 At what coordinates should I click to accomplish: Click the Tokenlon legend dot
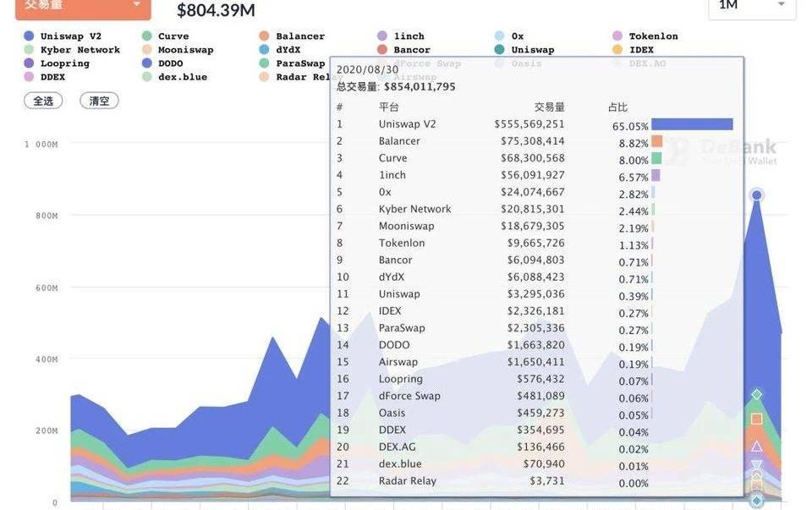[617, 36]
